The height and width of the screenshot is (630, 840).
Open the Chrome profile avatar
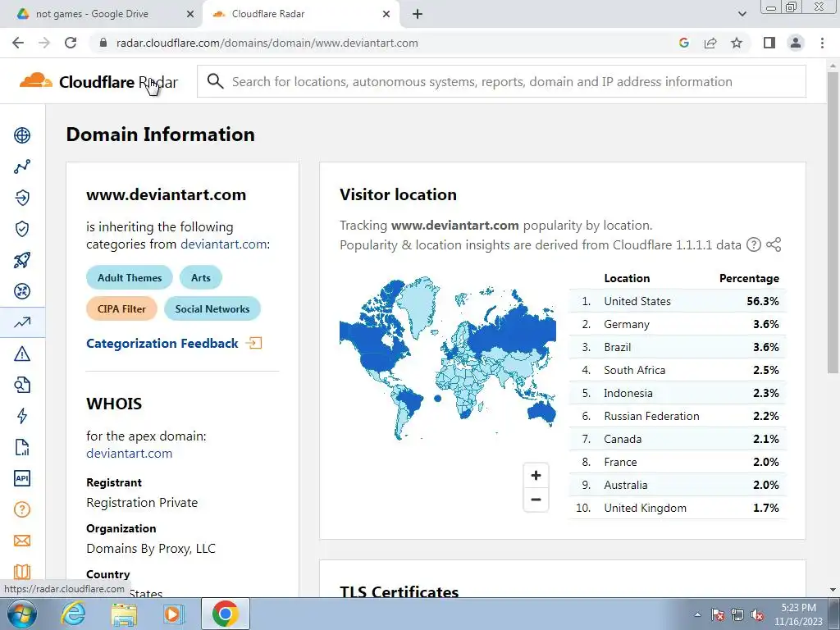click(796, 43)
